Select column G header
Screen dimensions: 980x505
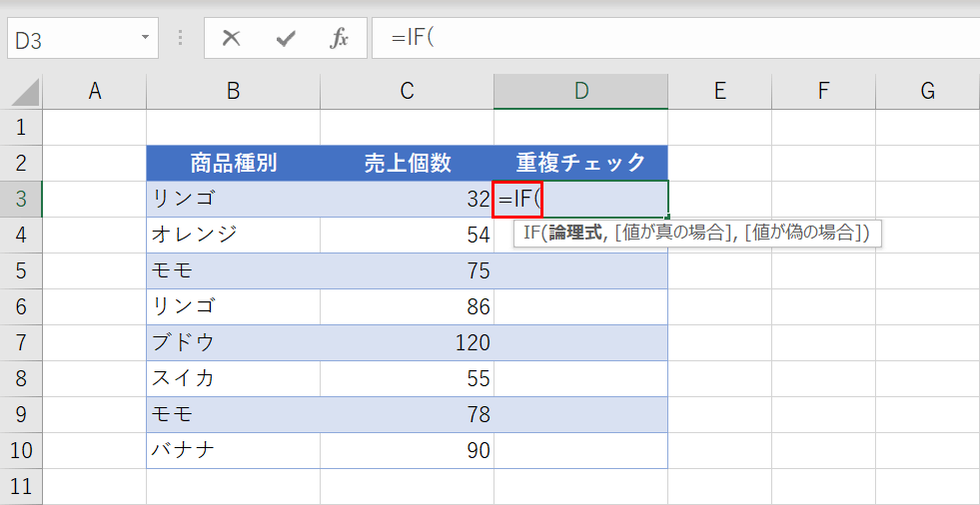[x=927, y=92]
